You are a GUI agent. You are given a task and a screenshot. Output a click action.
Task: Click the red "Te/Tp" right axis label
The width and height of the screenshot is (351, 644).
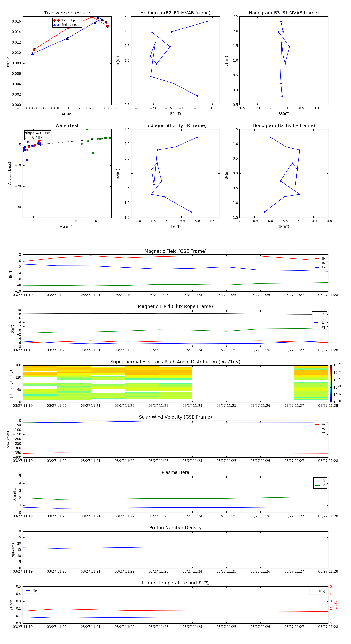[336, 605]
